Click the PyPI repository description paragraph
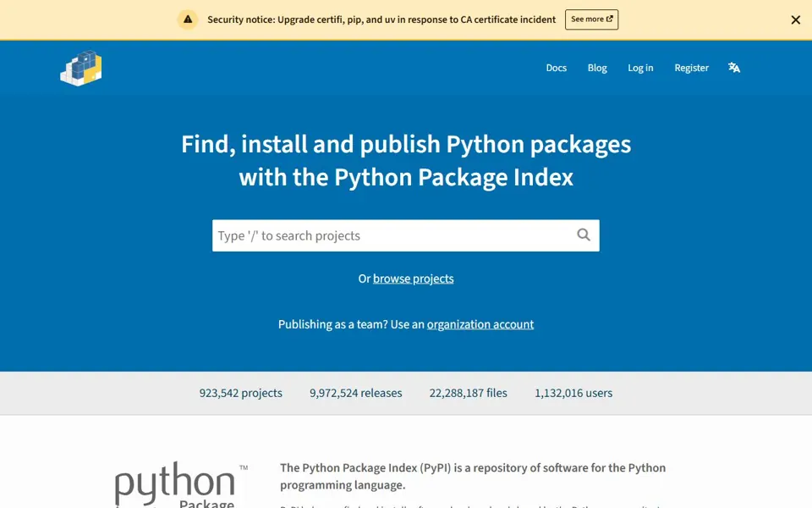The image size is (812, 508). point(473,476)
